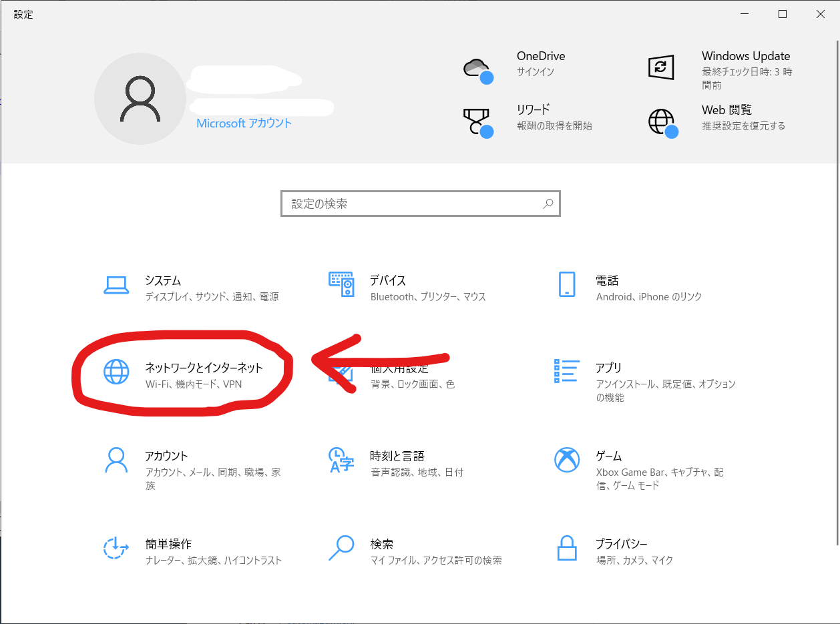840x624 pixels.
Task: Click the ナレーター、拡大鏡、ハイコントラスト description
Action: pyautogui.click(x=214, y=561)
